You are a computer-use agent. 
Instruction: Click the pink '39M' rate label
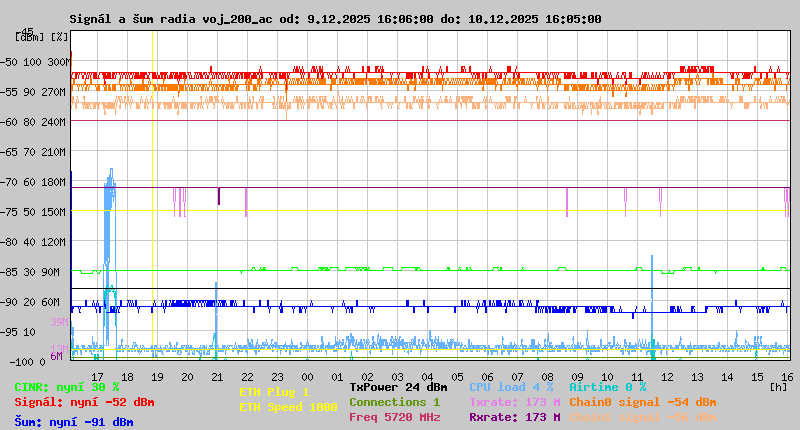coord(59,322)
